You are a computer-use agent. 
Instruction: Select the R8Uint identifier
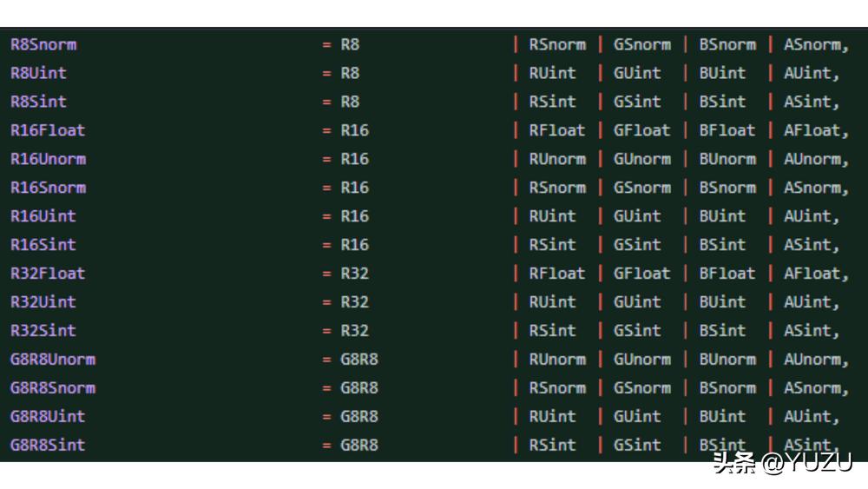coord(38,73)
